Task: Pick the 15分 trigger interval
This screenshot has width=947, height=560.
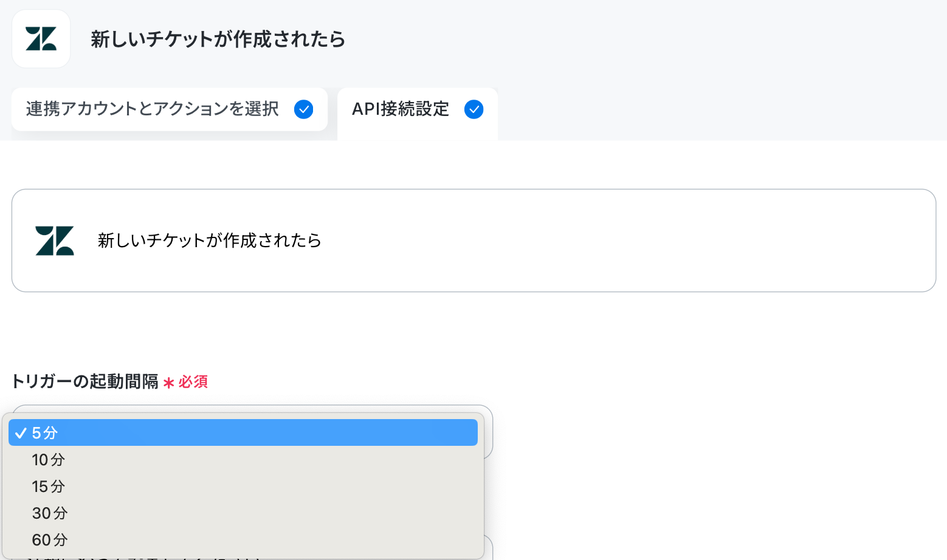Action: [243, 487]
